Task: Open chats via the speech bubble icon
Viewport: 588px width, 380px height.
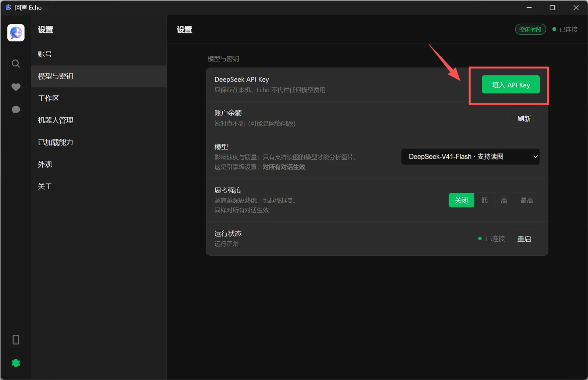Action: tap(16, 110)
